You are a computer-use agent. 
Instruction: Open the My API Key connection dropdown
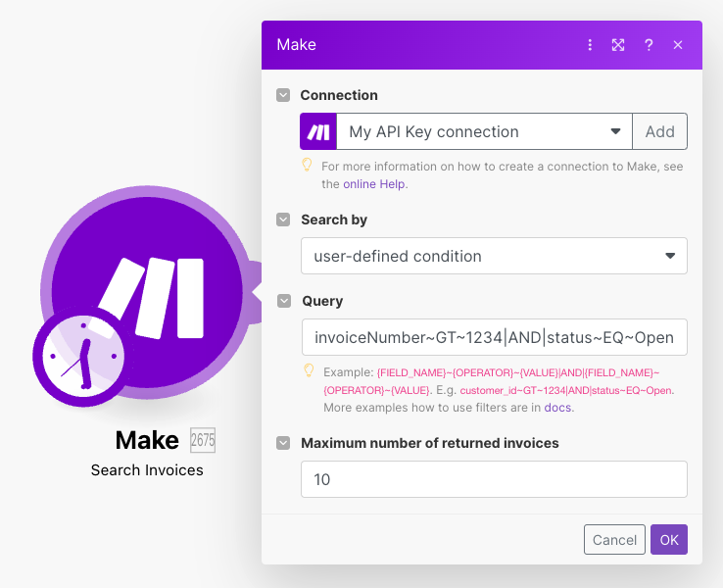tap(484, 131)
